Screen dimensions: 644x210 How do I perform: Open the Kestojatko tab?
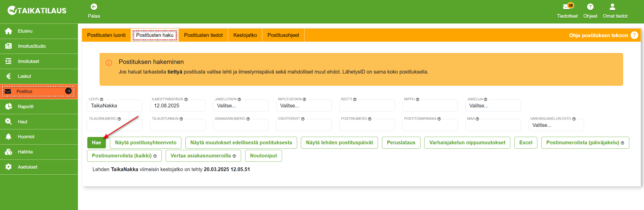pos(245,35)
